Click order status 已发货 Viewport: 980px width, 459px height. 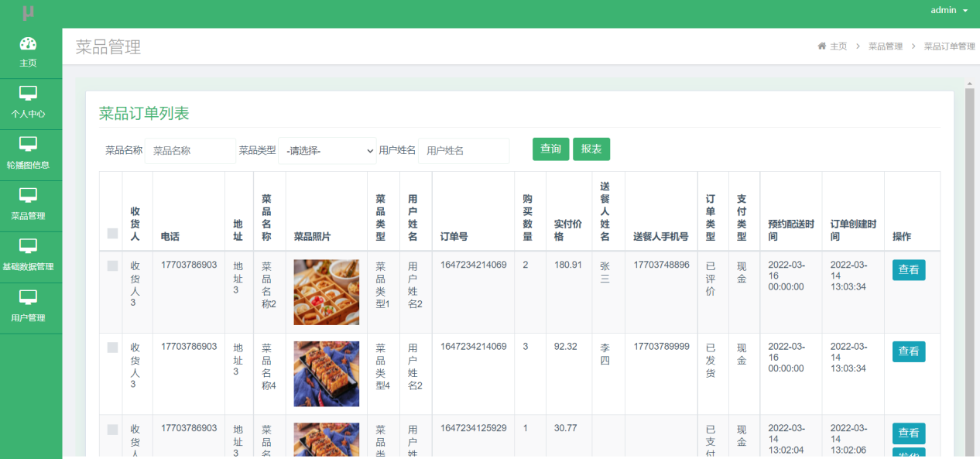(x=711, y=361)
